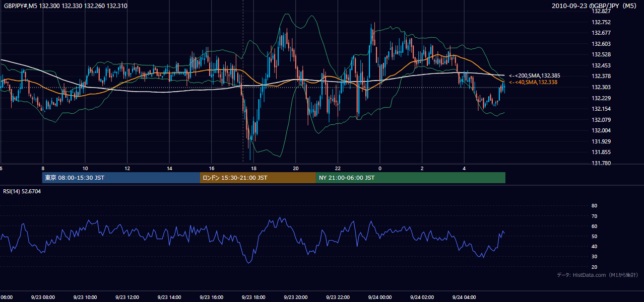The image size is (644, 302).
Task: Select the 200 SMA label 132.385
Action: [536, 75]
